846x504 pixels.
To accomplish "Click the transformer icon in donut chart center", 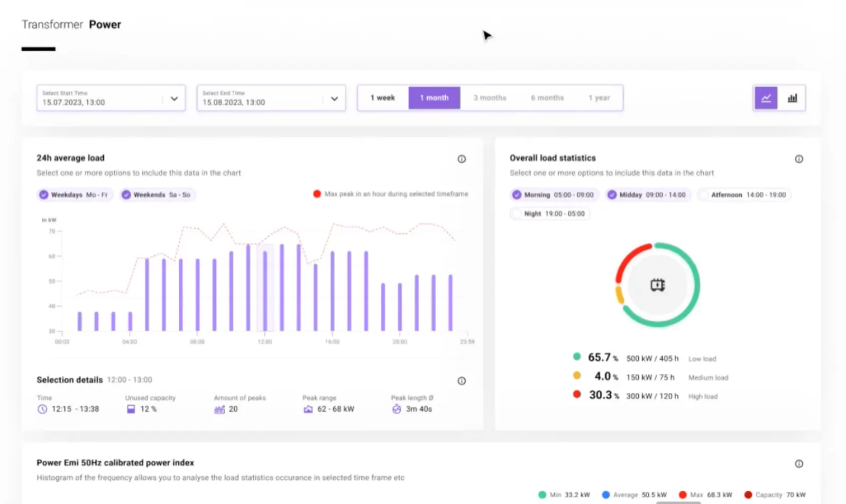I will [657, 285].
